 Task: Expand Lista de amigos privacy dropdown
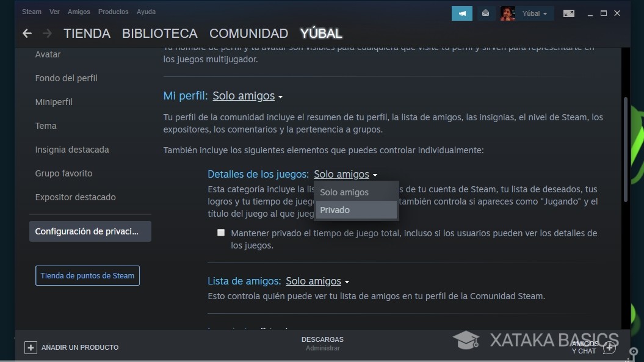317,281
